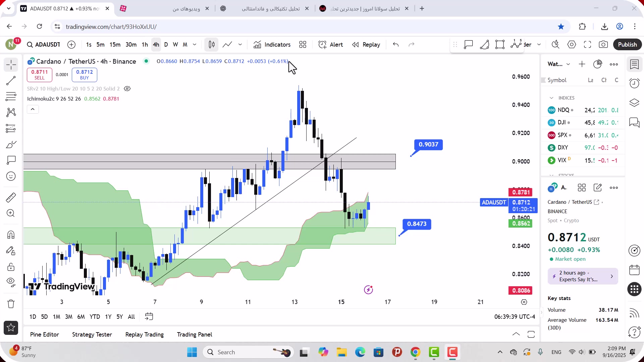Open price scale settings gear
Viewport: 644px width, 362px height.
[x=524, y=302]
